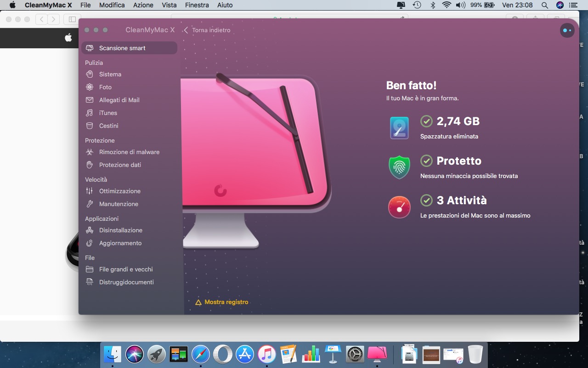Open App Store from the Dock
This screenshot has height=368, width=588.
245,354
